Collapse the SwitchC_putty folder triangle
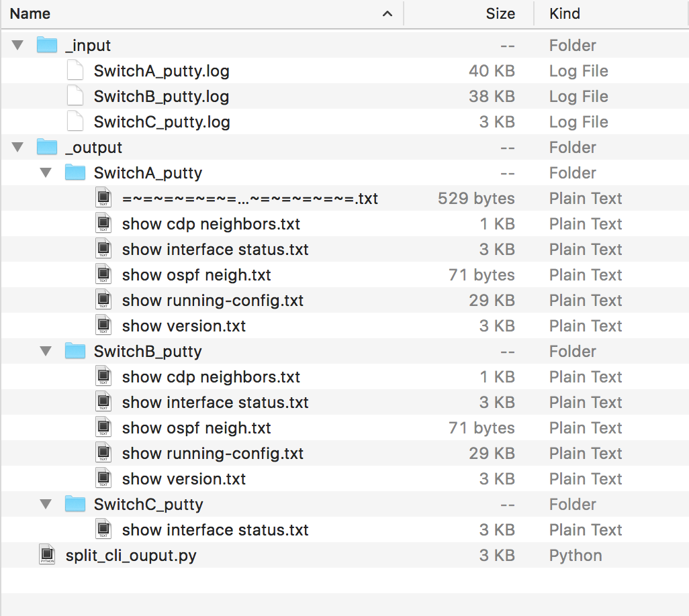This screenshot has height=616, width=689. coord(46,503)
